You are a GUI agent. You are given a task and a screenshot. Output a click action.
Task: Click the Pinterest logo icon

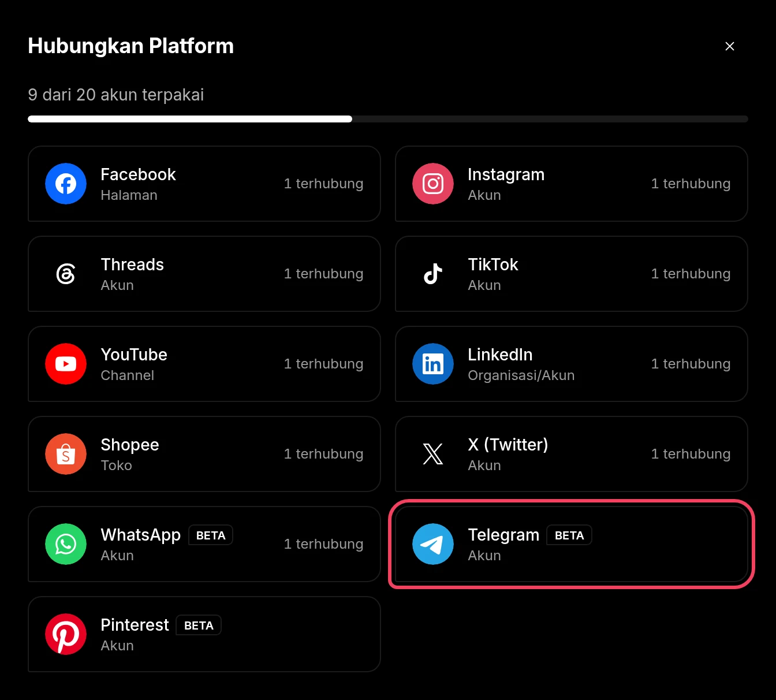click(x=66, y=634)
